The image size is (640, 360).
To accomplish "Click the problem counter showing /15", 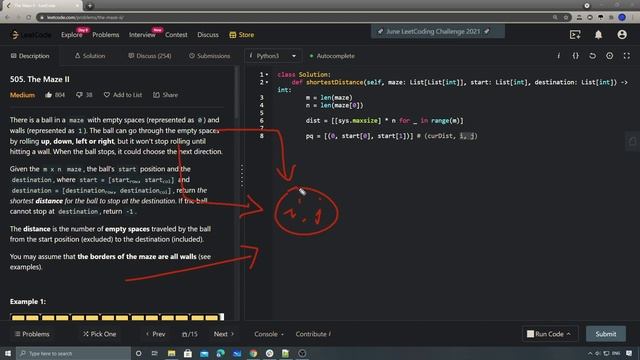I will [x=189, y=334].
